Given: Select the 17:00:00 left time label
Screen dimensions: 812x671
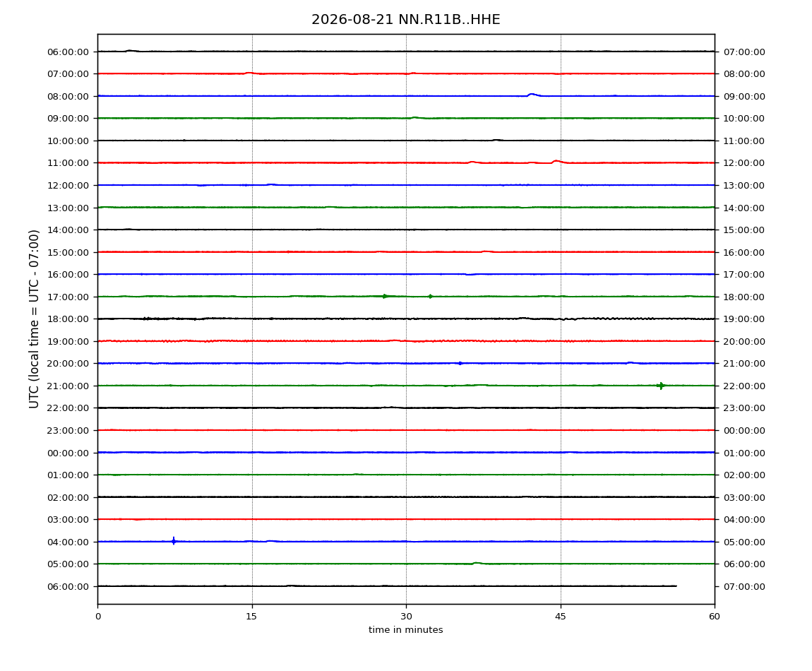Looking at the screenshot, I should point(68,297).
